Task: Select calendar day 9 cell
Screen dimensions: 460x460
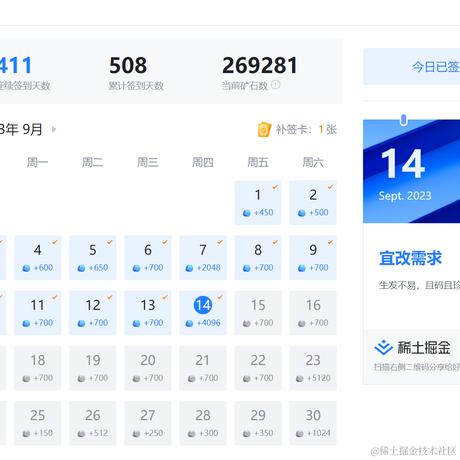Action: pos(313,258)
